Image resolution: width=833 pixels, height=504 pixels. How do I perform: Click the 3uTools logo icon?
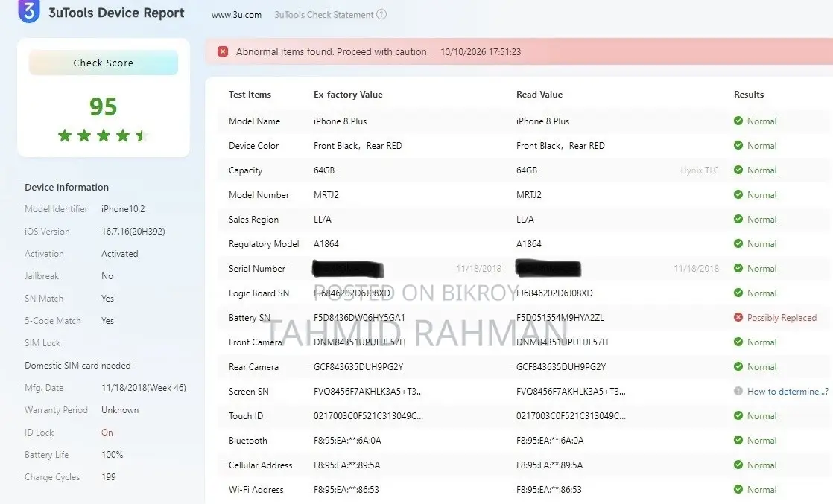(x=29, y=11)
